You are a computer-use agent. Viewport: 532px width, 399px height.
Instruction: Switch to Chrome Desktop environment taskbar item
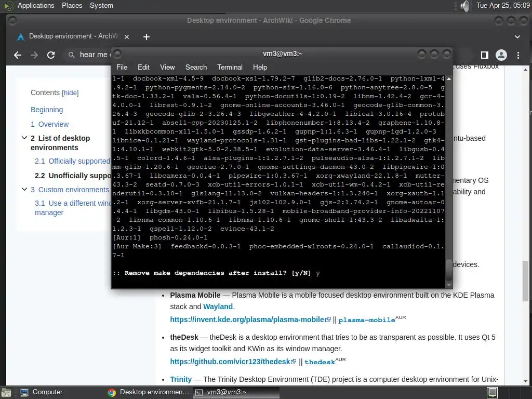(148, 392)
